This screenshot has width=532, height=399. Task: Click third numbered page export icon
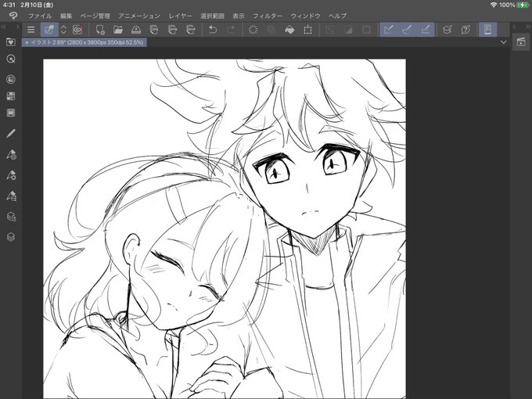[191, 30]
